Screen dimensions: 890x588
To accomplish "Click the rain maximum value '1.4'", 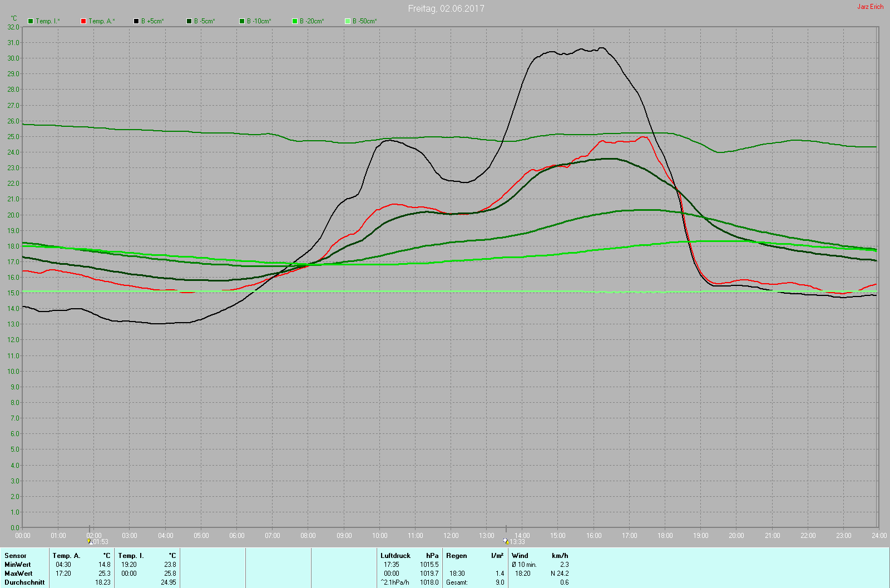I will (x=500, y=574).
